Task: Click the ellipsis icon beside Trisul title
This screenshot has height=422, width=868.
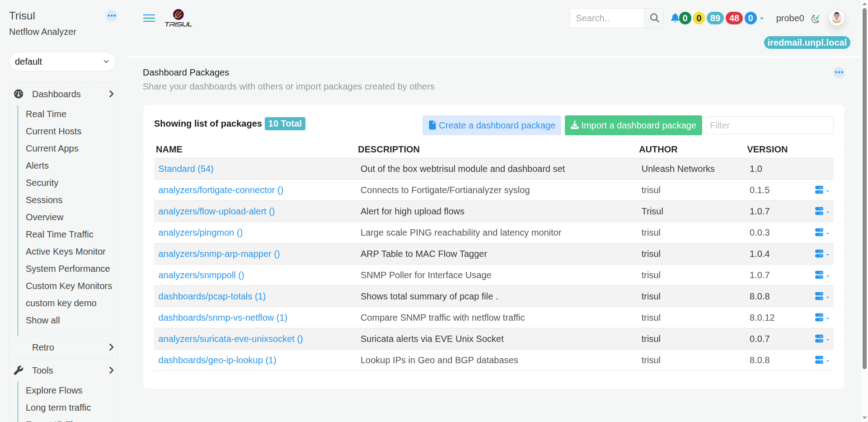Action: pyautogui.click(x=112, y=16)
